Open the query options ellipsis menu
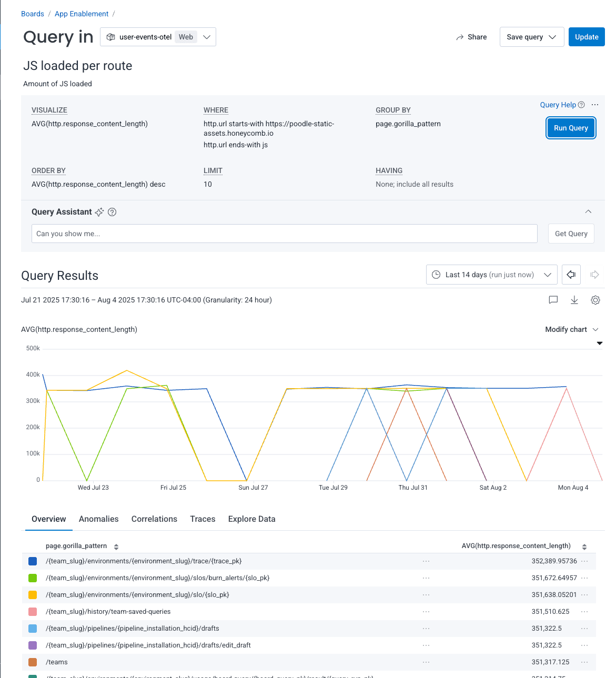The width and height of the screenshot is (616, 678). 595,105
